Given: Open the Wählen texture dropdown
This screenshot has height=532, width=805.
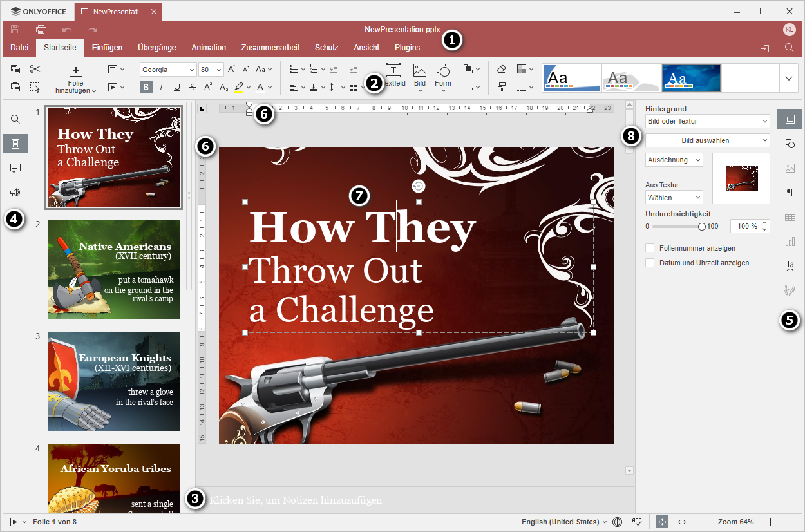Looking at the screenshot, I should (674, 198).
